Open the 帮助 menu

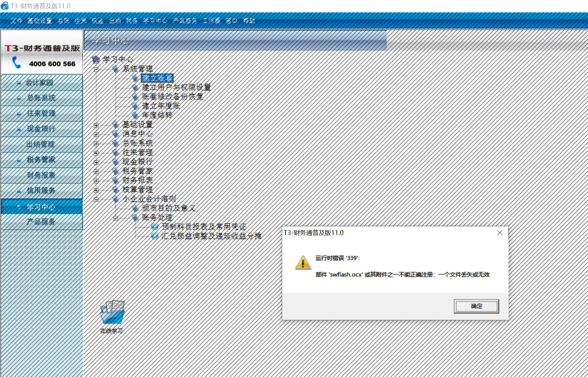point(249,21)
